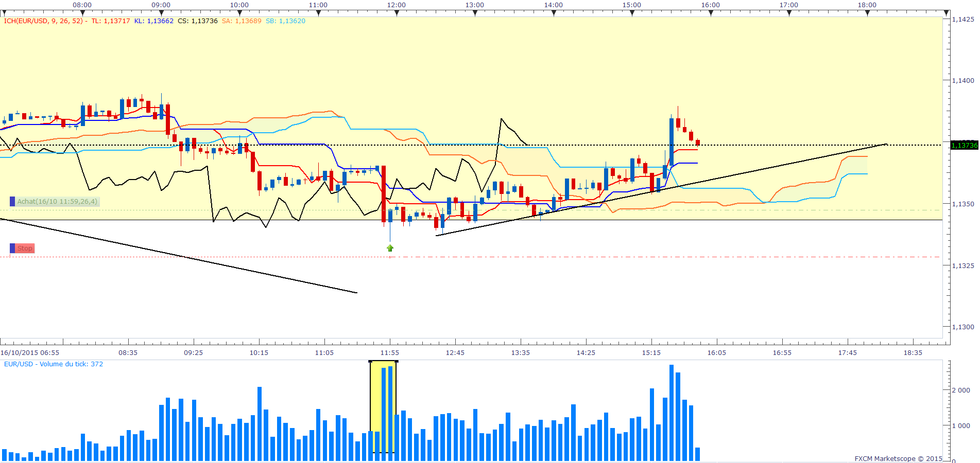
Task: Click the 15:15 bottom time label
Action: click(x=651, y=353)
